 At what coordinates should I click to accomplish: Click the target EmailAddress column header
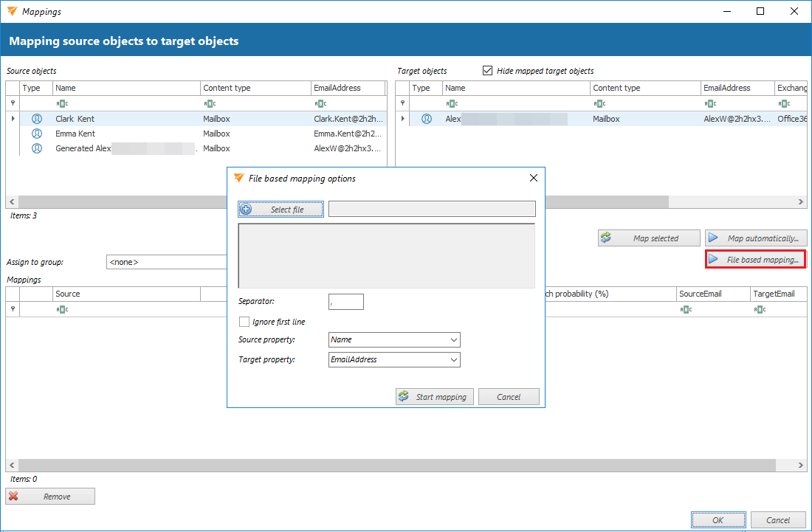pos(736,88)
